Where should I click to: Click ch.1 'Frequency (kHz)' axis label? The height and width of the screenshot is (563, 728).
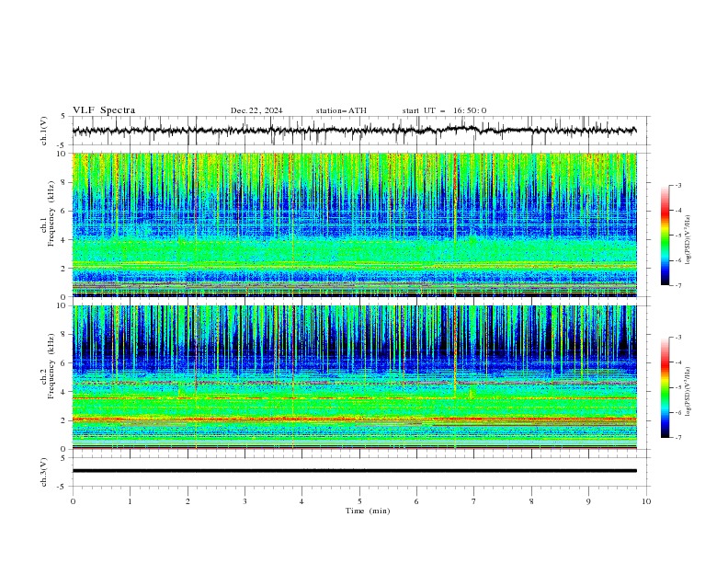pos(51,214)
